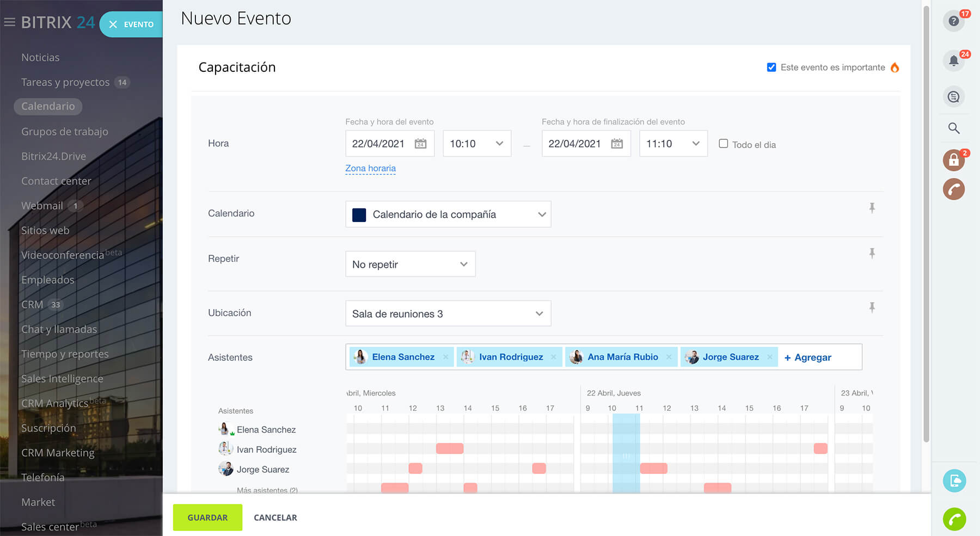Click the orange lock icon
980x536 pixels.
953,160
